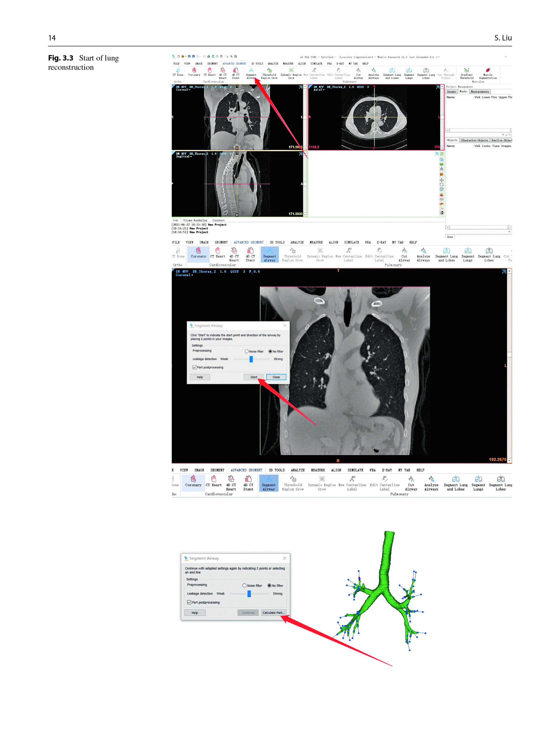The height and width of the screenshot is (744, 560).
Task: Click the 'Lower Thre' column header in Masks list
Action: [x=489, y=97]
